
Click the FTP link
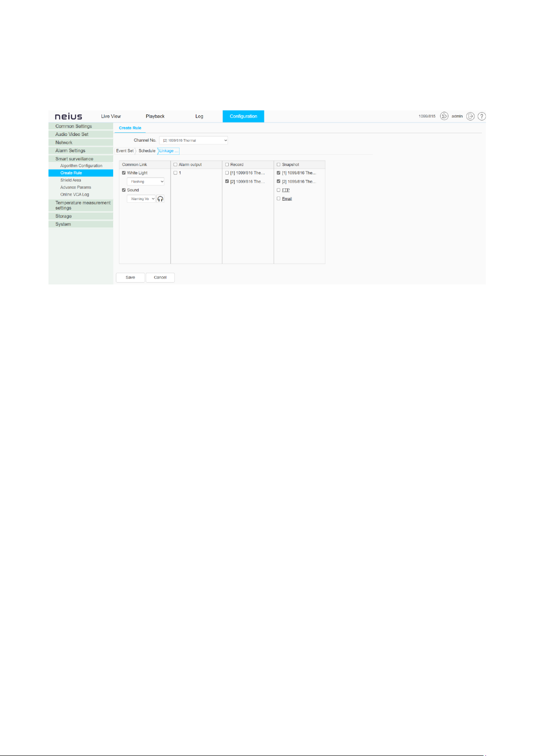[286, 190]
